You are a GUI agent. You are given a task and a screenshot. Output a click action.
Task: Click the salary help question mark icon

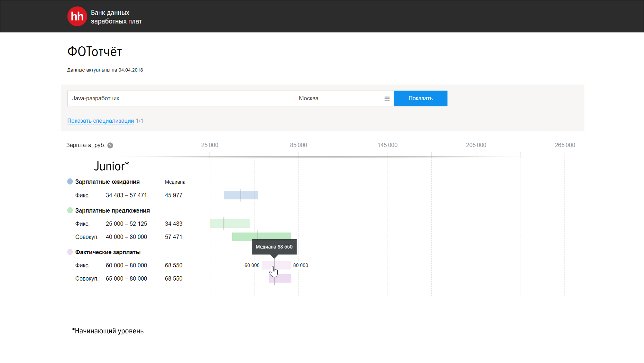[110, 146]
